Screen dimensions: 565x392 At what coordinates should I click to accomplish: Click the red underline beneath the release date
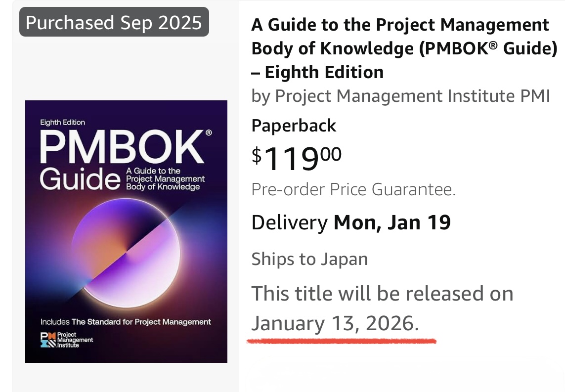[341, 341]
